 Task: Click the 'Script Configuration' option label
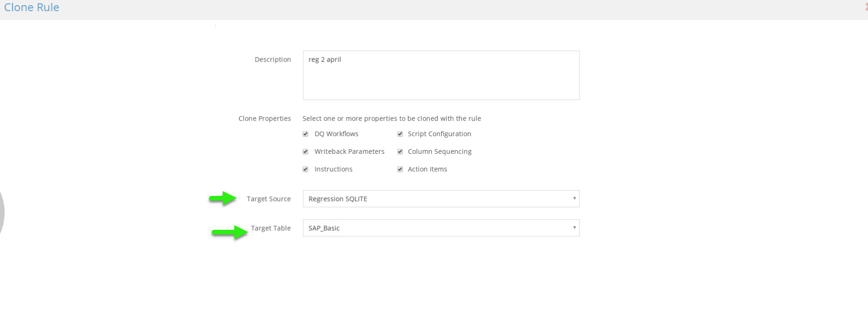[440, 134]
